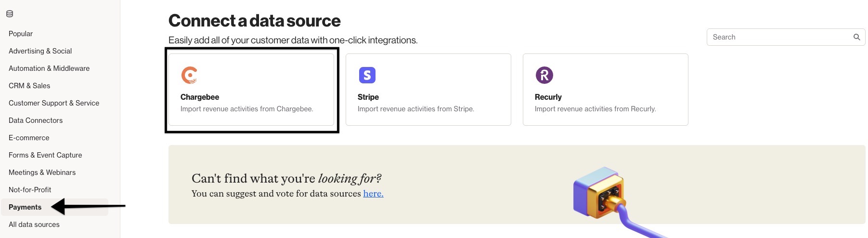The width and height of the screenshot is (868, 238).
Task: Open the E-commerce category
Action: click(x=29, y=138)
